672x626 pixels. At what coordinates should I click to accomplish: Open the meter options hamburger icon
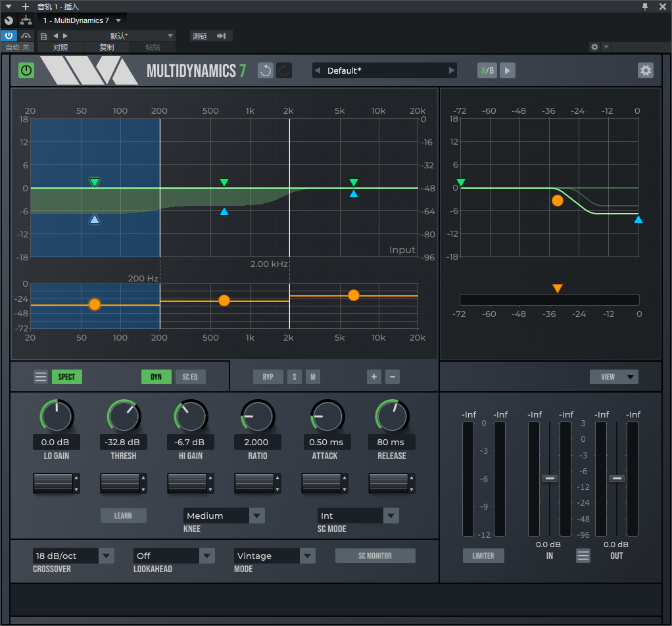(x=583, y=556)
